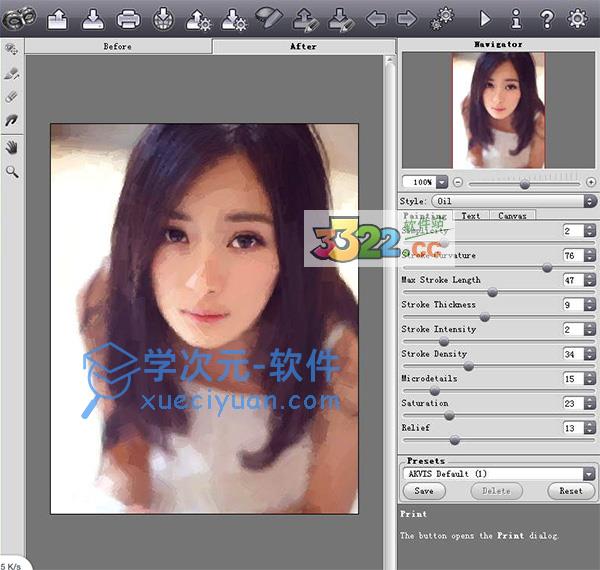Save guiding lines using download-pencil icon

pyautogui.click(x=341, y=20)
